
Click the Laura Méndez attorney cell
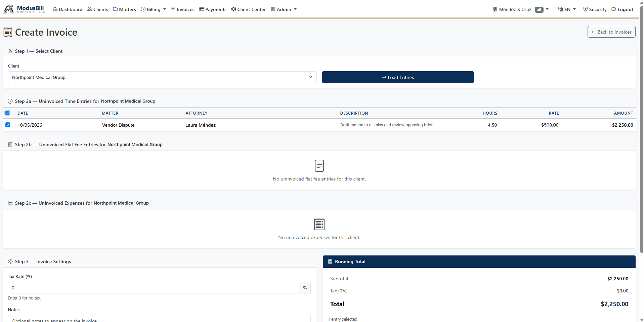point(201,125)
